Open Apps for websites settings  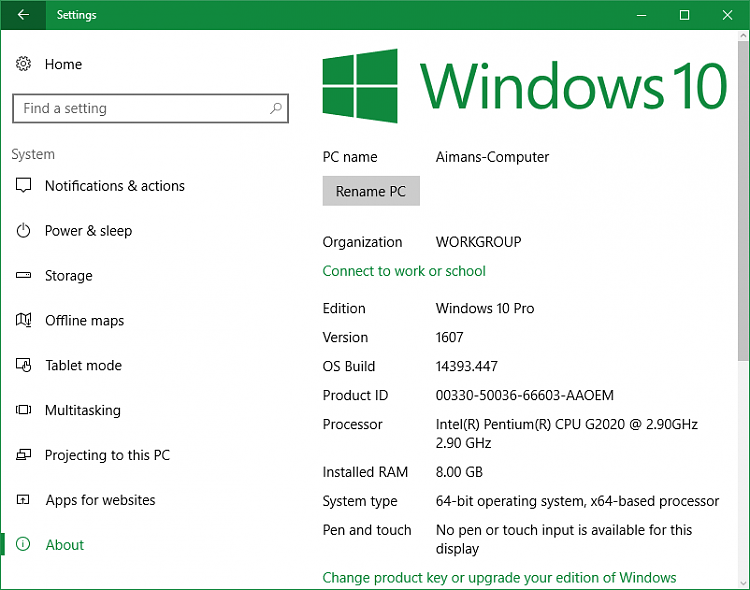[100, 500]
